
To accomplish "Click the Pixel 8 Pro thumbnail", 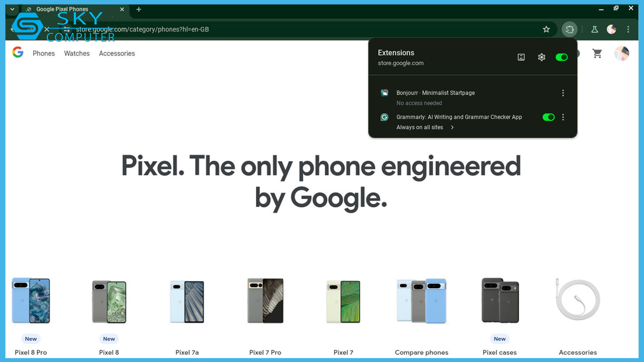I will tap(31, 301).
